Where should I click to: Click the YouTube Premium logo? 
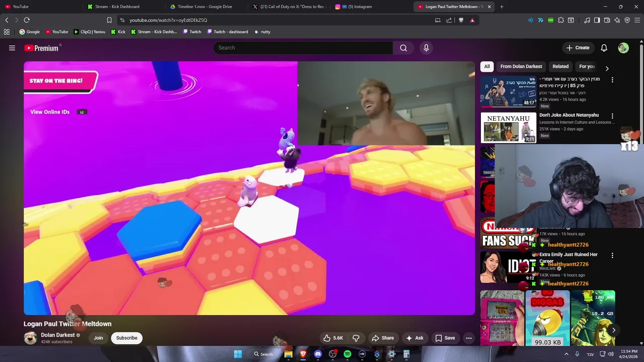pyautogui.click(x=41, y=48)
